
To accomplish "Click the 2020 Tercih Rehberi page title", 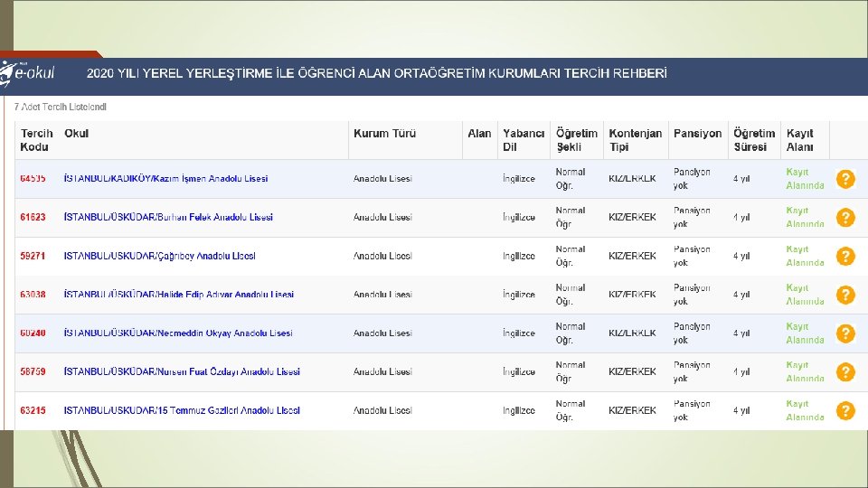I will click(x=376, y=73).
